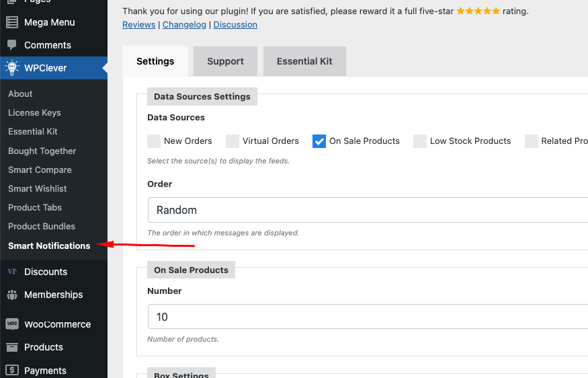Screen dimensions: 588x378
Task: Tick the checkbox before Related Pro
Action: click(532, 141)
